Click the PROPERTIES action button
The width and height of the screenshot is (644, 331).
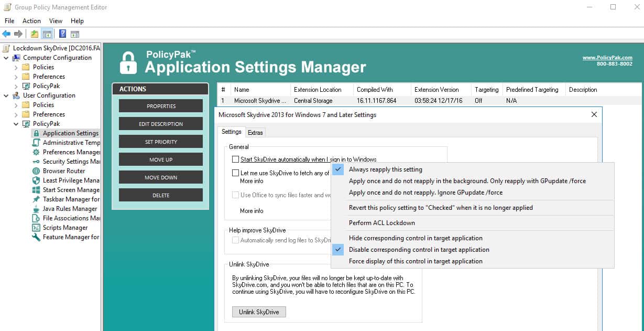161,106
